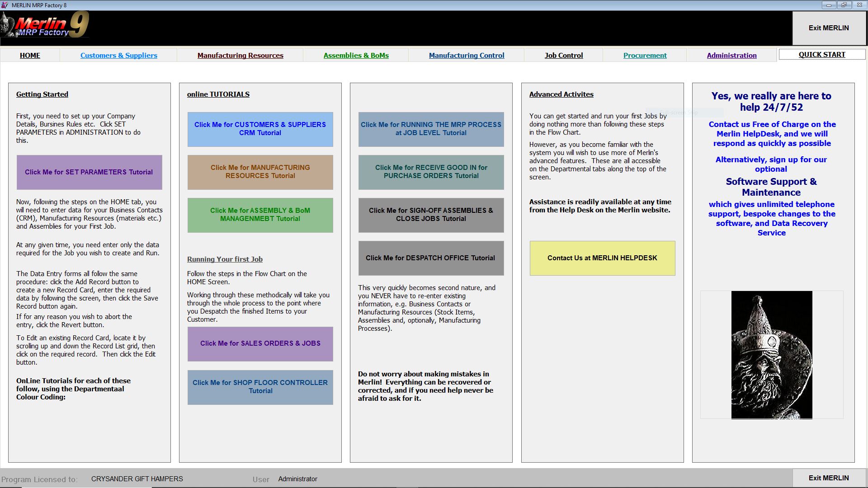Click the top Exit MERLIN button

click(828, 28)
